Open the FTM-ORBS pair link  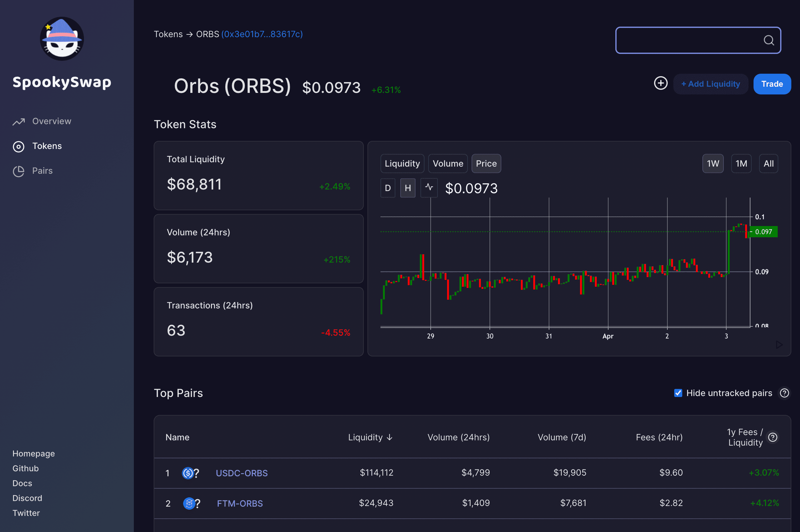[x=240, y=503]
